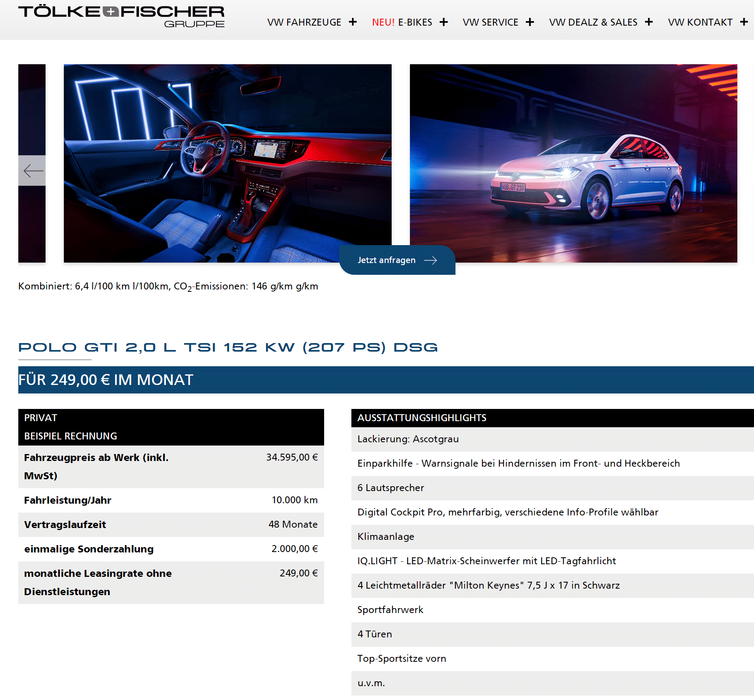This screenshot has height=700, width=754.
Task: Select the Top-Sportsitze vorn row
Action: [553, 659]
